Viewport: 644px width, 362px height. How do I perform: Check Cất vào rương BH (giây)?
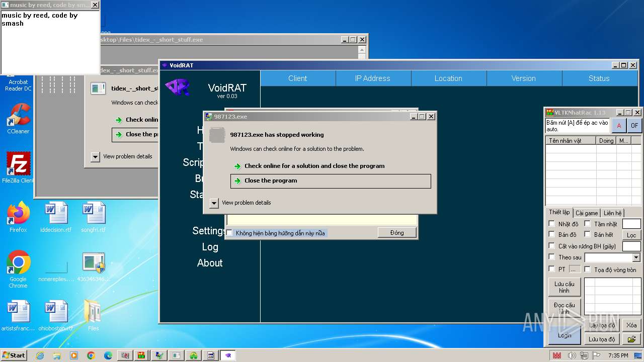point(551,246)
